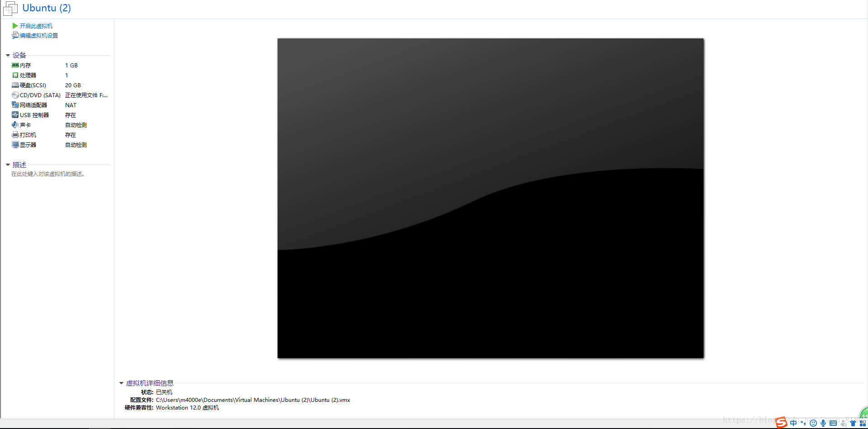
Task: Click the hard disk value 20 GB
Action: (73, 85)
